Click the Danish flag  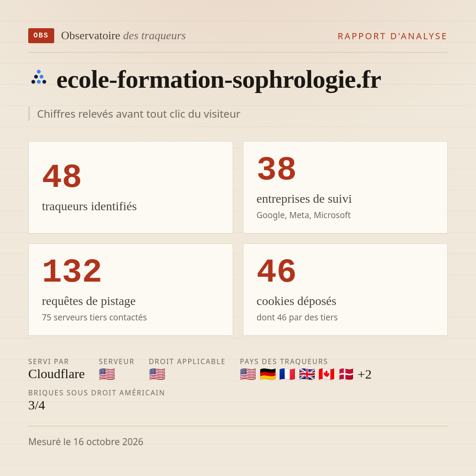tap(346, 374)
